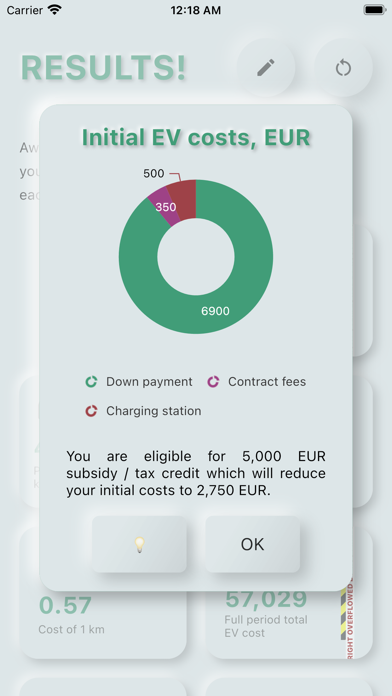The image size is (392, 696).
Task: Click the Contract fees legend label
Action: (267, 382)
